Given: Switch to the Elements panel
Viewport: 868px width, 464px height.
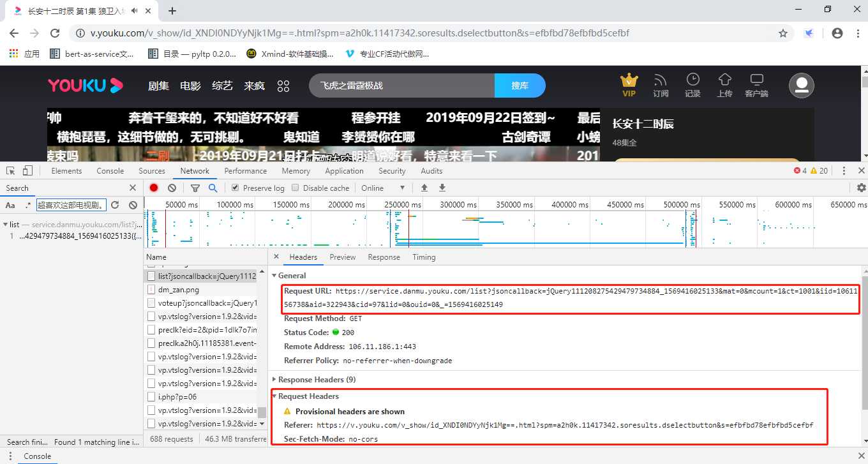Looking at the screenshot, I should [x=66, y=170].
